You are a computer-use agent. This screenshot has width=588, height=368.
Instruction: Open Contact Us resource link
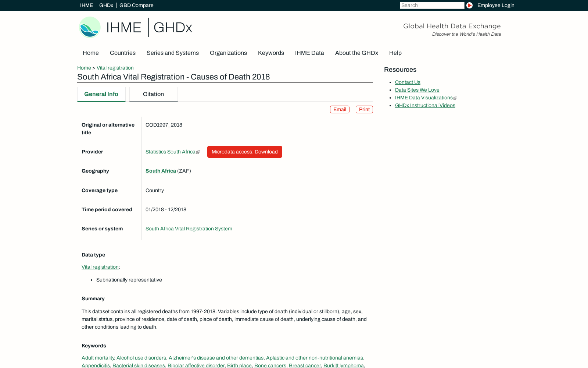(408, 82)
